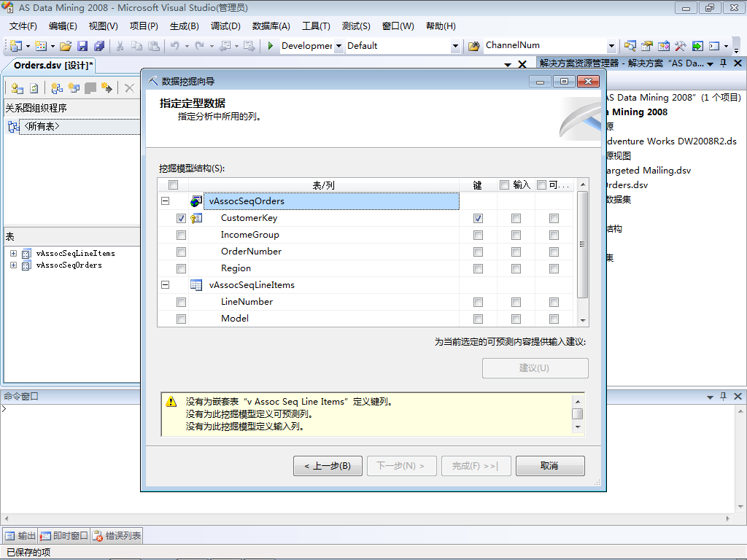Check the Model row selection checkbox
This screenshot has height=560, width=747.
coord(181,319)
